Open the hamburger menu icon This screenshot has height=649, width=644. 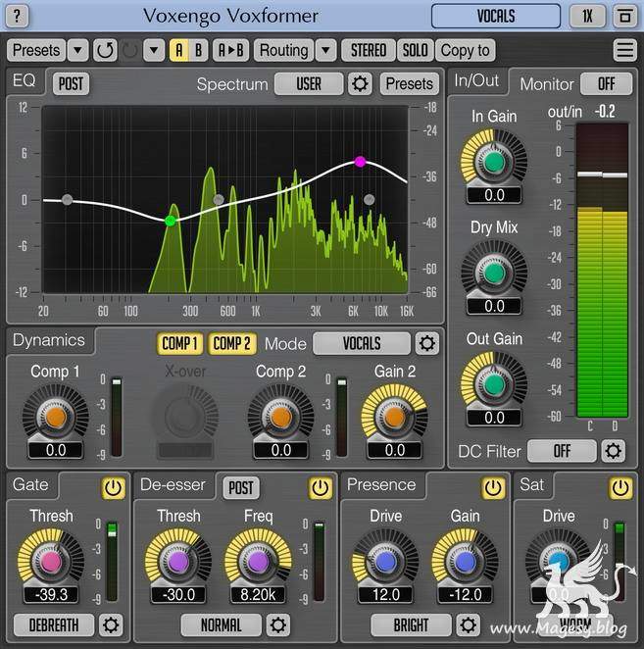click(624, 51)
